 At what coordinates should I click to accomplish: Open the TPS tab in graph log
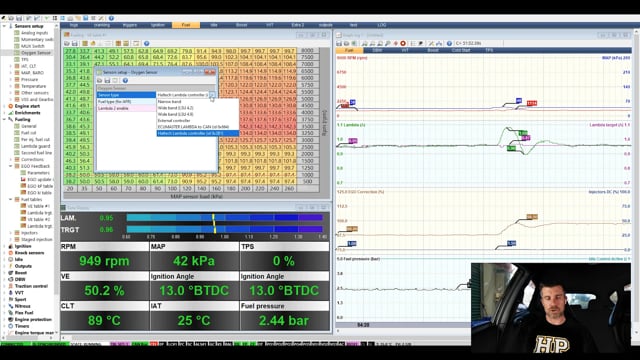[x=489, y=50]
